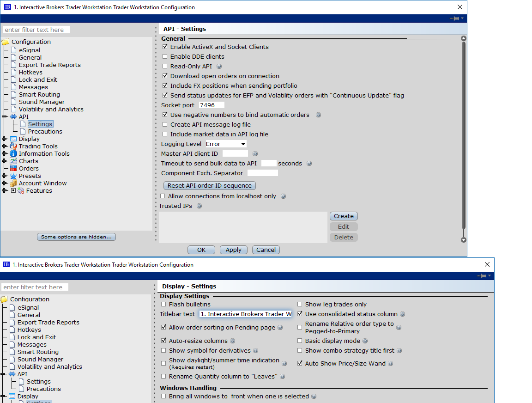Click the Titlebar text input field
Image resolution: width=532 pixels, height=403 pixels.
click(x=246, y=314)
